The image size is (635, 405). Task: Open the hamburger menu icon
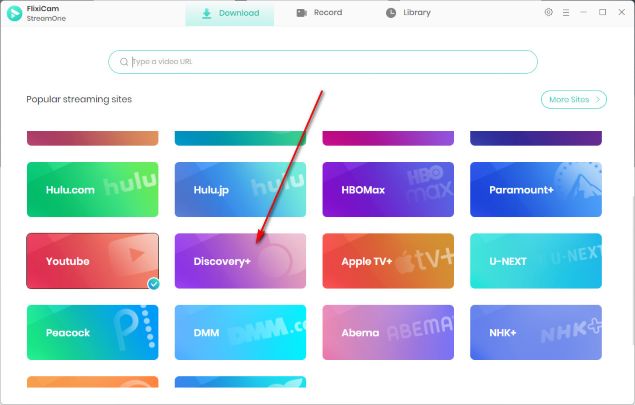(x=566, y=13)
